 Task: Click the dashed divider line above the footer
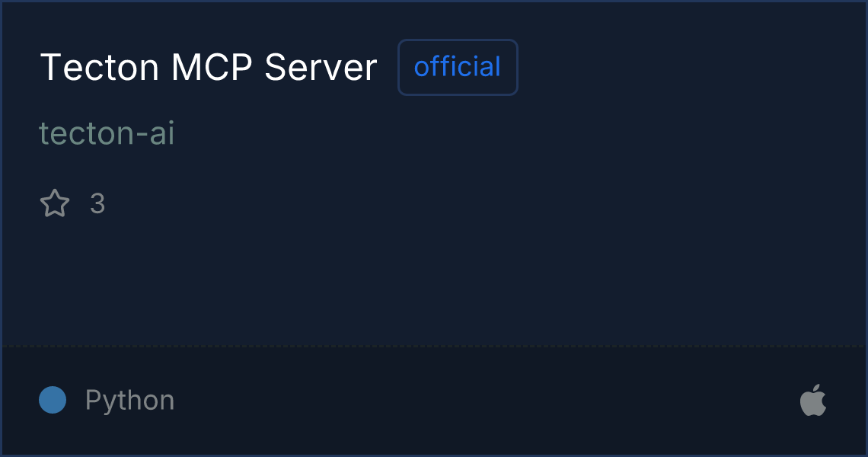(x=433, y=347)
